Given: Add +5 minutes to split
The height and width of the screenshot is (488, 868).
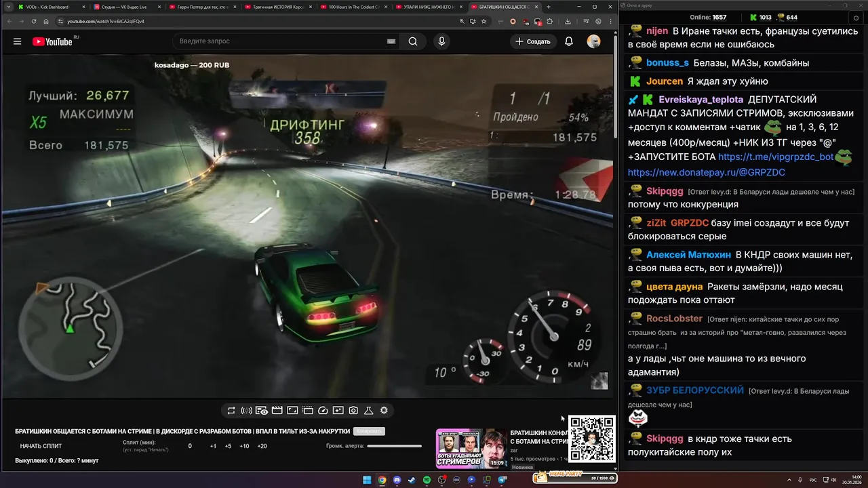Looking at the screenshot, I should click(228, 446).
